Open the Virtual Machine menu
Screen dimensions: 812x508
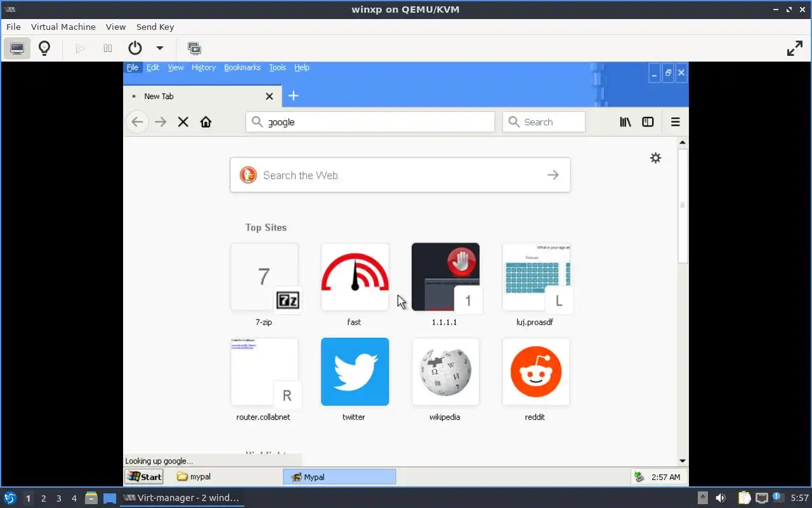[x=63, y=27]
